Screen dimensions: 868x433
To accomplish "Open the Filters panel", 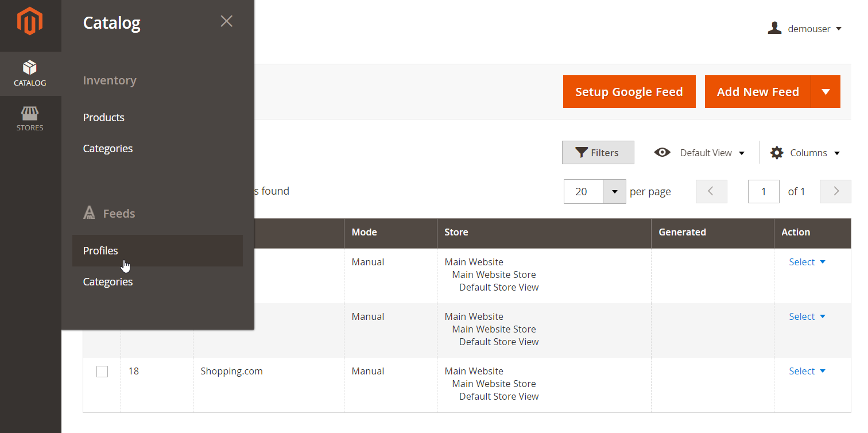I will coord(598,152).
